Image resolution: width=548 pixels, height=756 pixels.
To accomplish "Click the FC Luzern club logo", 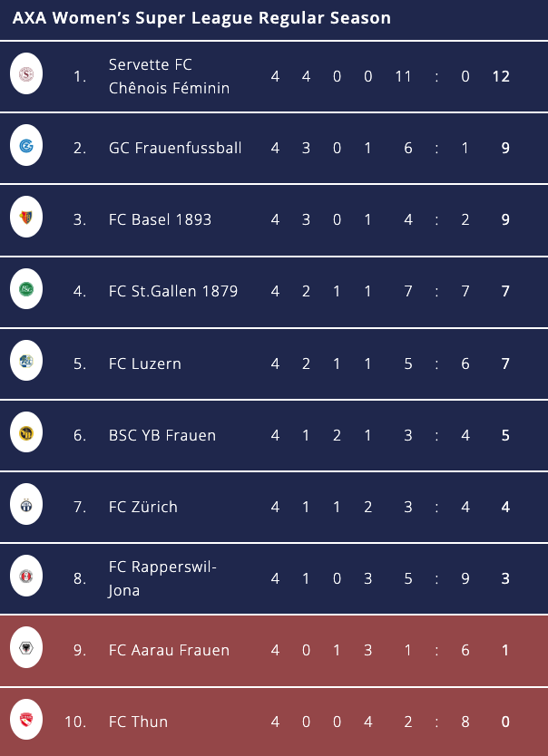I will tap(26, 363).
